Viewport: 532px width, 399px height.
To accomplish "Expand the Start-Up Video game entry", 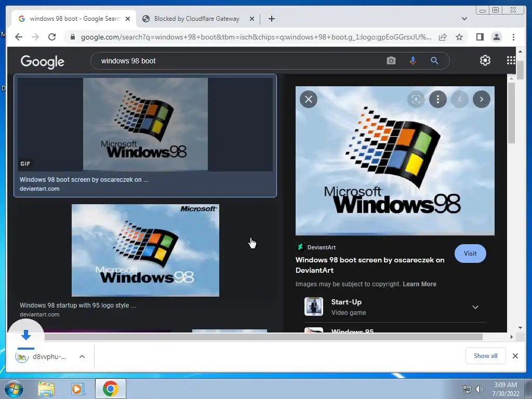I will [475, 307].
